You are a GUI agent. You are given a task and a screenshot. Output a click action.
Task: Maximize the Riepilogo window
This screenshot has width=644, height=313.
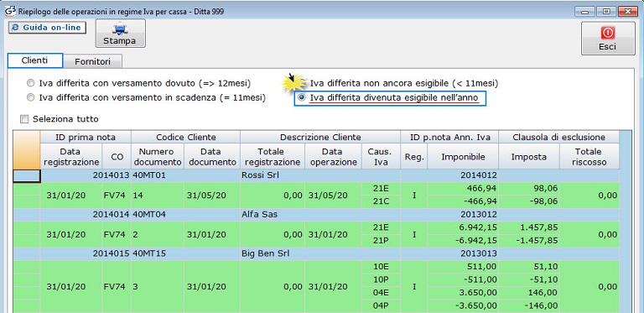tap(606, 12)
